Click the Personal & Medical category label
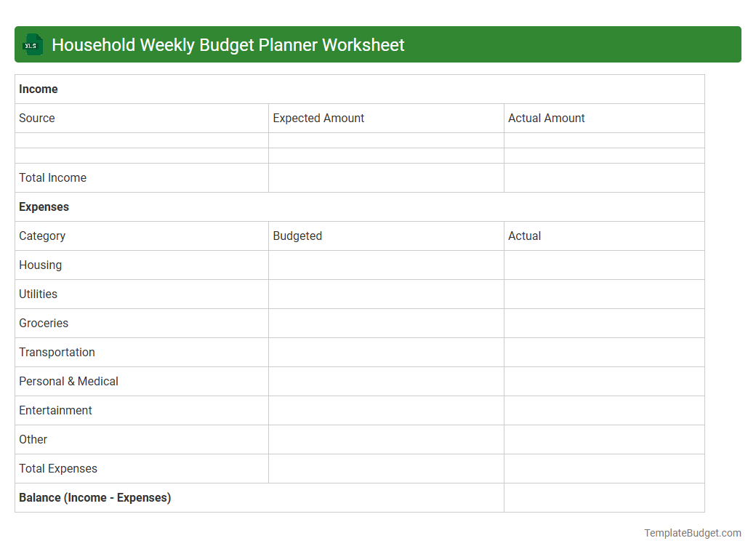756x554 pixels. 68,381
